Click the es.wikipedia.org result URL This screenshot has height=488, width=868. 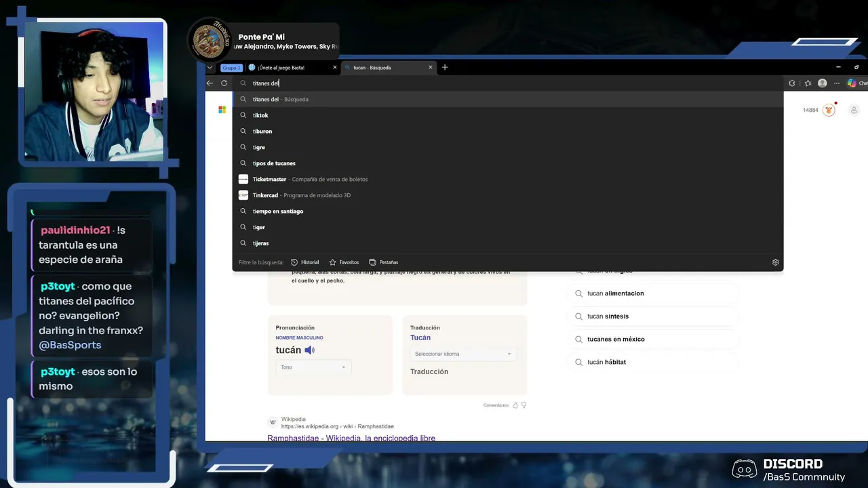(x=338, y=426)
